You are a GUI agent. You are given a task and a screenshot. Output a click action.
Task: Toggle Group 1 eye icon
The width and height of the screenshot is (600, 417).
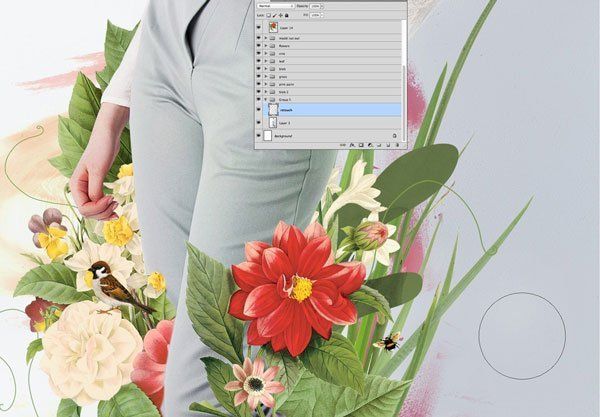pyautogui.click(x=259, y=99)
